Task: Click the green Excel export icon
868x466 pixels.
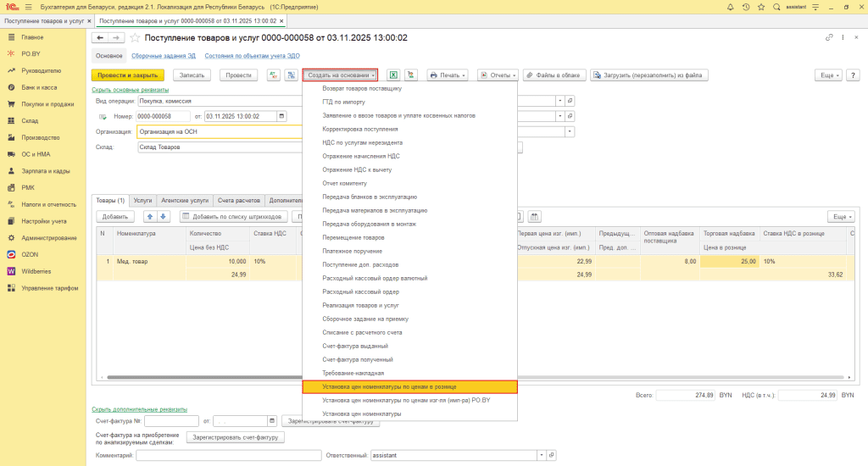Action: point(393,75)
